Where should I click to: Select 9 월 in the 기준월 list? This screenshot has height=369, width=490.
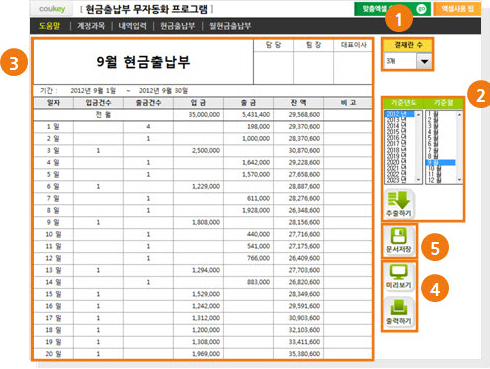(441, 163)
